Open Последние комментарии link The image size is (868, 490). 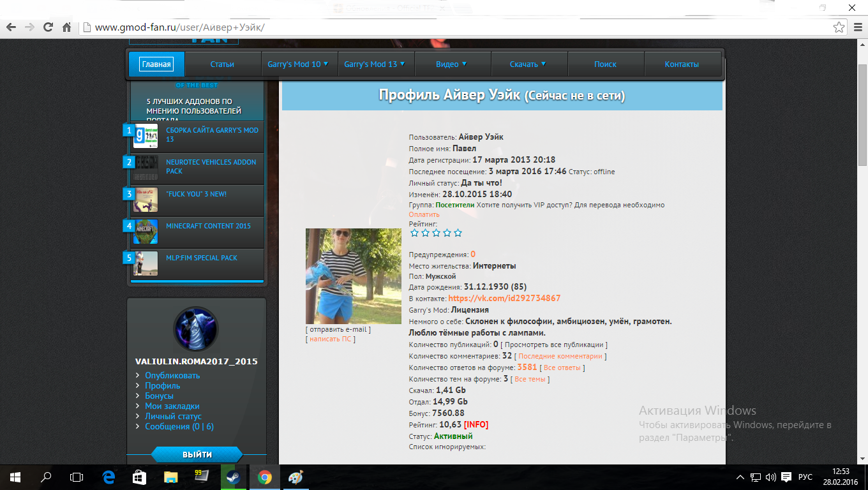560,356
